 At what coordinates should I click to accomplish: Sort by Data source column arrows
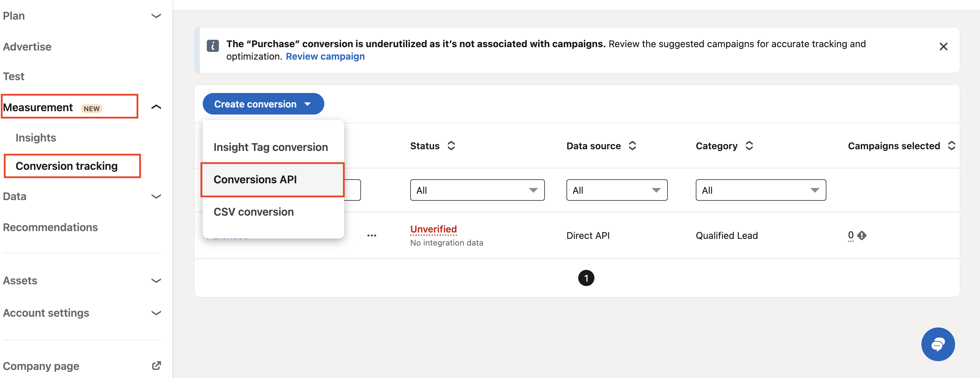632,146
